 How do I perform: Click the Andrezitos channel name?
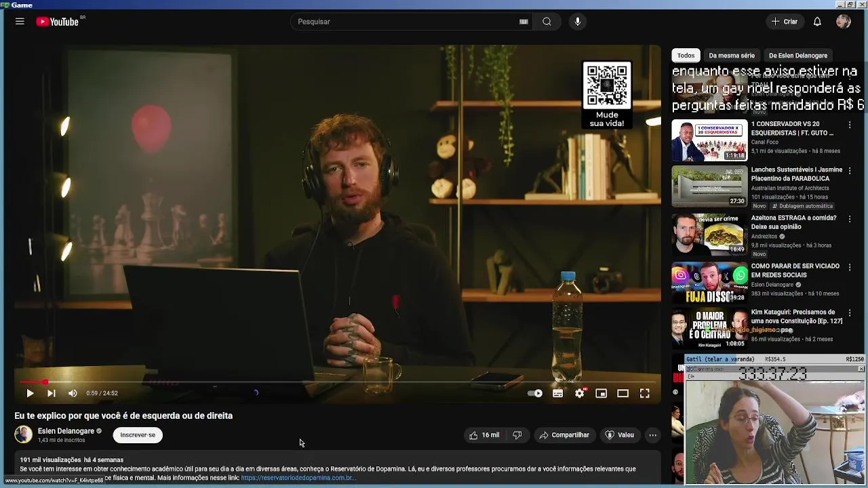(764, 237)
